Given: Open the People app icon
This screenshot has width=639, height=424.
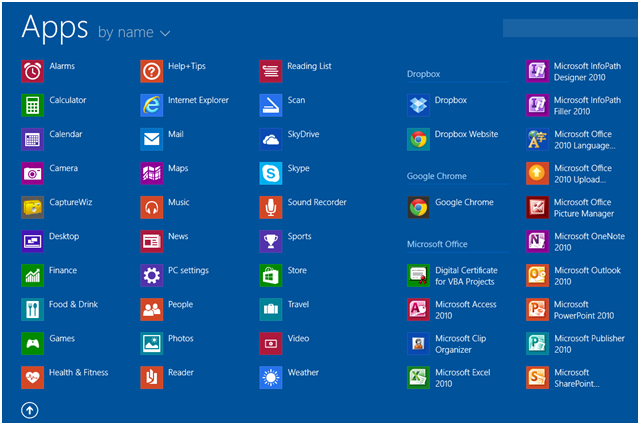Looking at the screenshot, I should (152, 309).
